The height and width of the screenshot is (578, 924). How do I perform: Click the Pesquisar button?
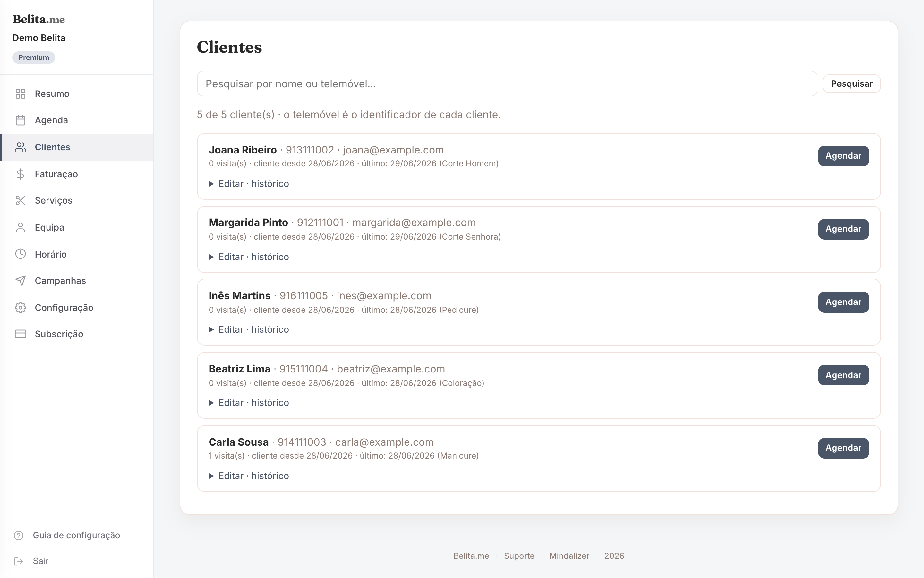click(x=851, y=84)
